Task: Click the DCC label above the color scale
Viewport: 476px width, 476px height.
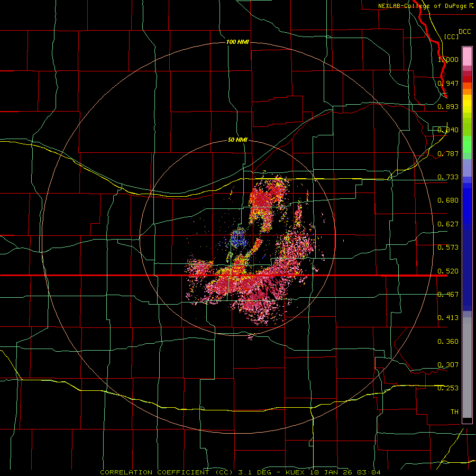Action: [464, 32]
